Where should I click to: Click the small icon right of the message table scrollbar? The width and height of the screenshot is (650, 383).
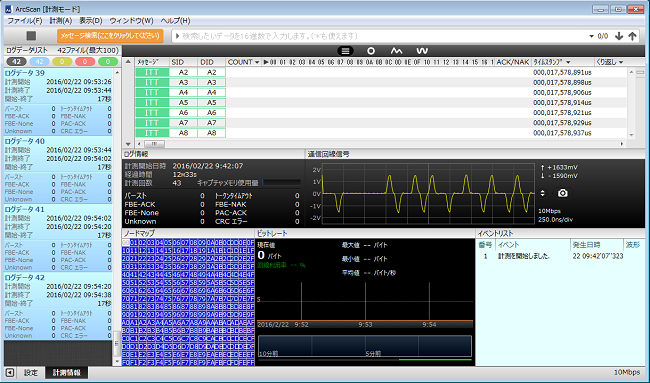click(x=640, y=72)
